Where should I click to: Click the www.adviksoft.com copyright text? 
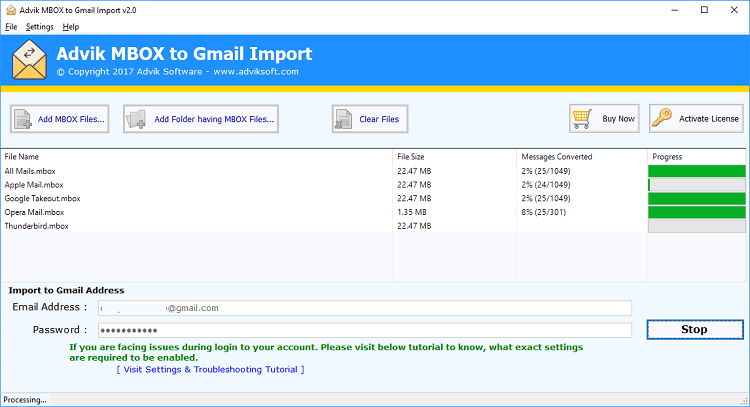coord(256,72)
